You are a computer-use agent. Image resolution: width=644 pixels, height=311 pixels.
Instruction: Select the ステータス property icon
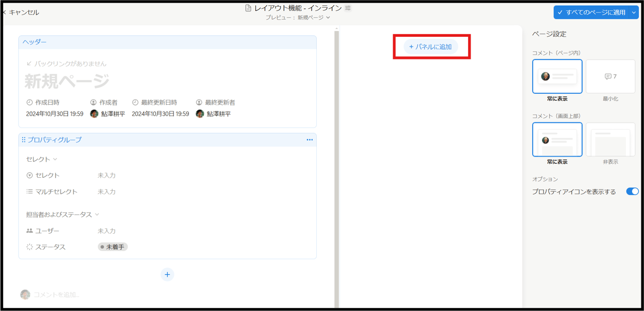tap(30, 247)
